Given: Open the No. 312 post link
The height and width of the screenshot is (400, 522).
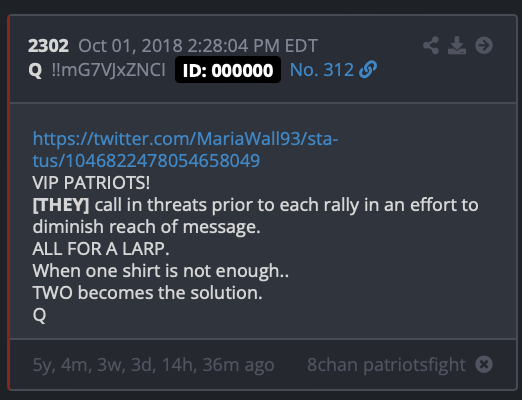Looking at the screenshot, I should (322, 70).
